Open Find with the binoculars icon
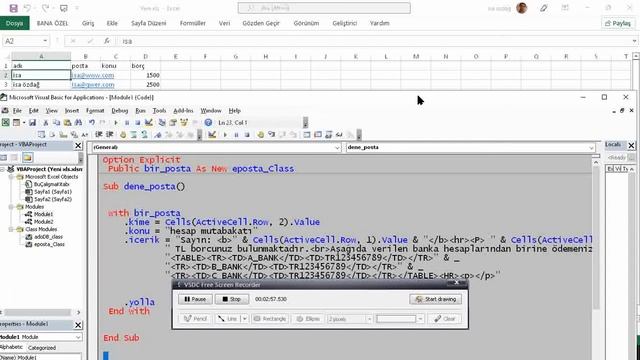This screenshot has height=360, width=640. [78, 122]
